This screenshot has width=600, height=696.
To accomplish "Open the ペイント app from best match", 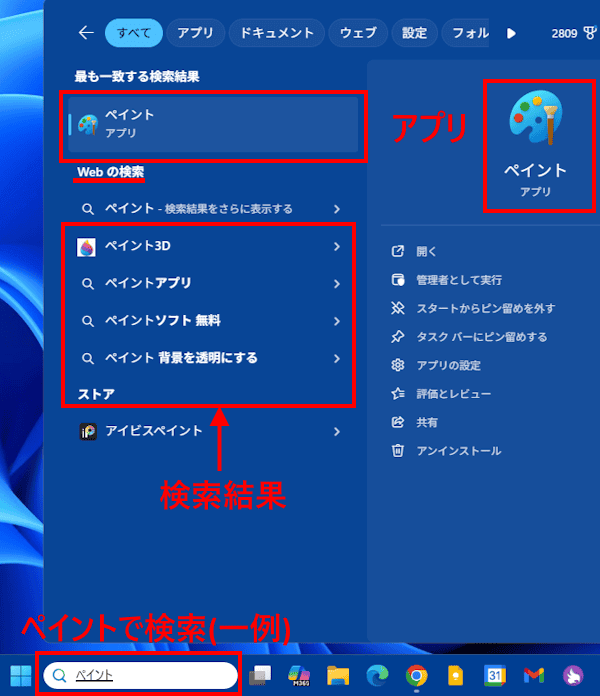I will [x=212, y=124].
